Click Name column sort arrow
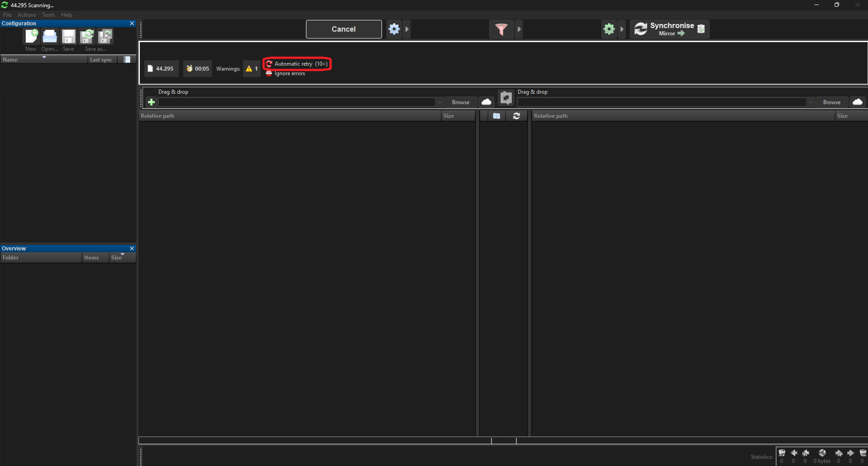 point(44,57)
